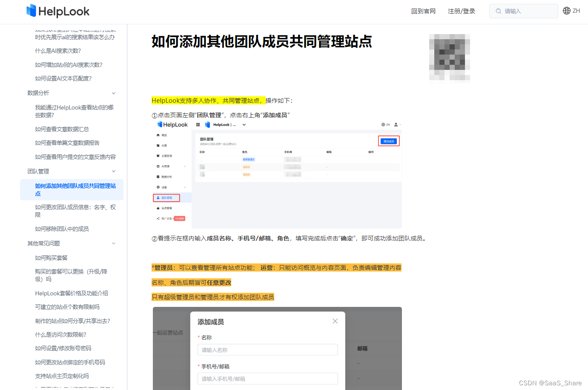This screenshot has width=588, height=390.
Task: Open 什么是AI搜索次数? article
Action: [58, 51]
